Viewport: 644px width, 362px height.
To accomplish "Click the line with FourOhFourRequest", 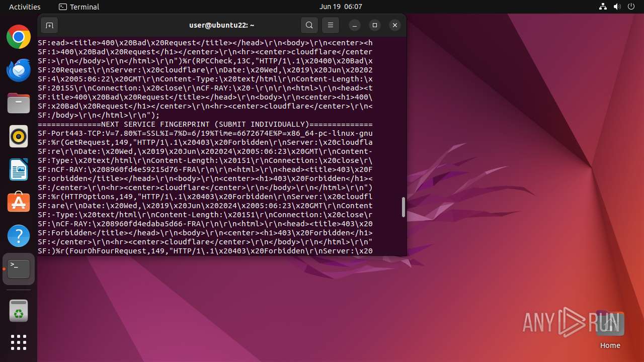I will click(205, 251).
